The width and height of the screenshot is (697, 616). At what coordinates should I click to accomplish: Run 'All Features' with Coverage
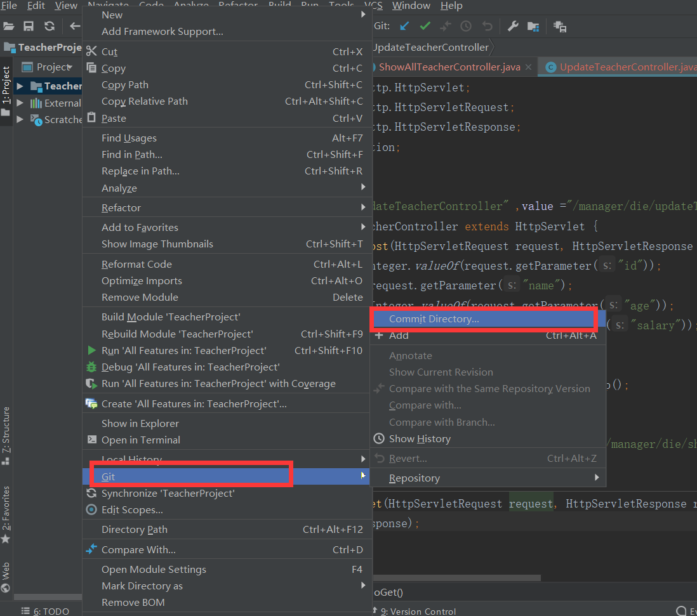point(227,383)
